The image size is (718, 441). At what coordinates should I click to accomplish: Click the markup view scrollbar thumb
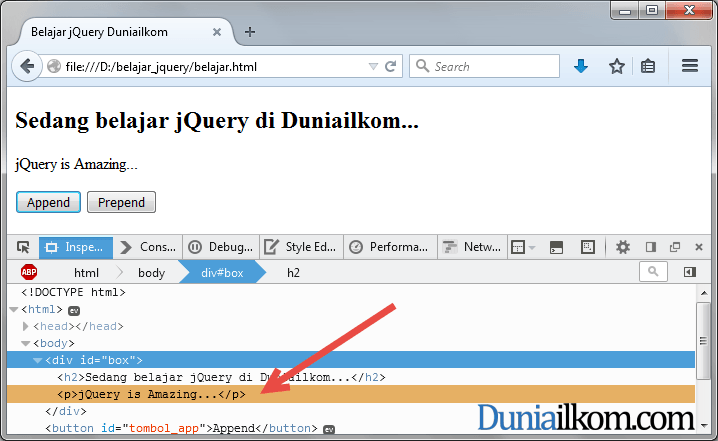[x=703, y=340]
